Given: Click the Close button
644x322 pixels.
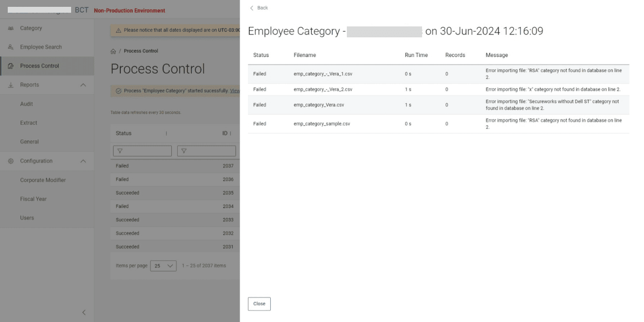Looking at the screenshot, I should pos(259,304).
